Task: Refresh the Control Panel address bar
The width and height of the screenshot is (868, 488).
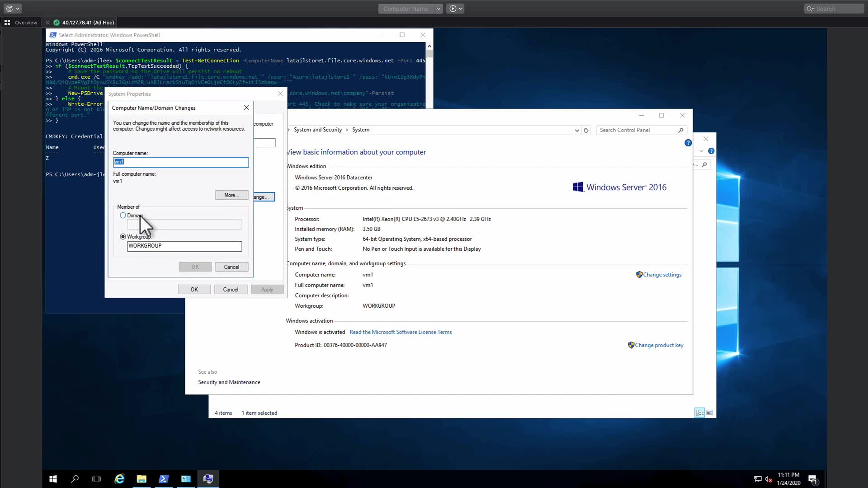Action: coord(586,130)
